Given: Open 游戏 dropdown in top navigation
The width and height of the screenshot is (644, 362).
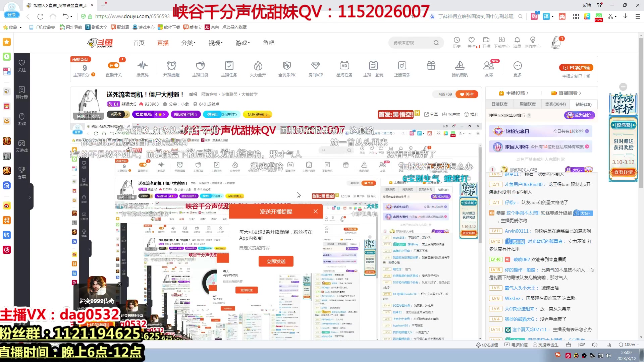Looking at the screenshot, I should pos(243,43).
